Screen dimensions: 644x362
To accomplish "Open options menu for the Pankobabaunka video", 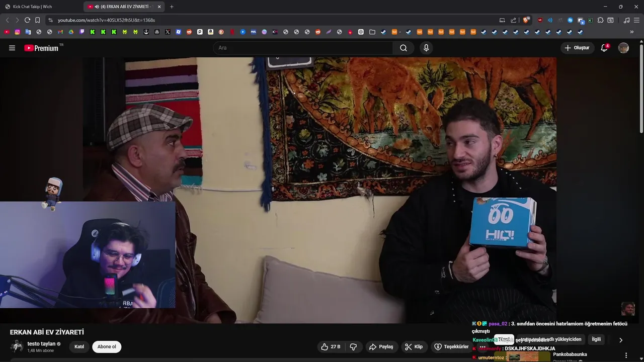I will [x=626, y=355].
